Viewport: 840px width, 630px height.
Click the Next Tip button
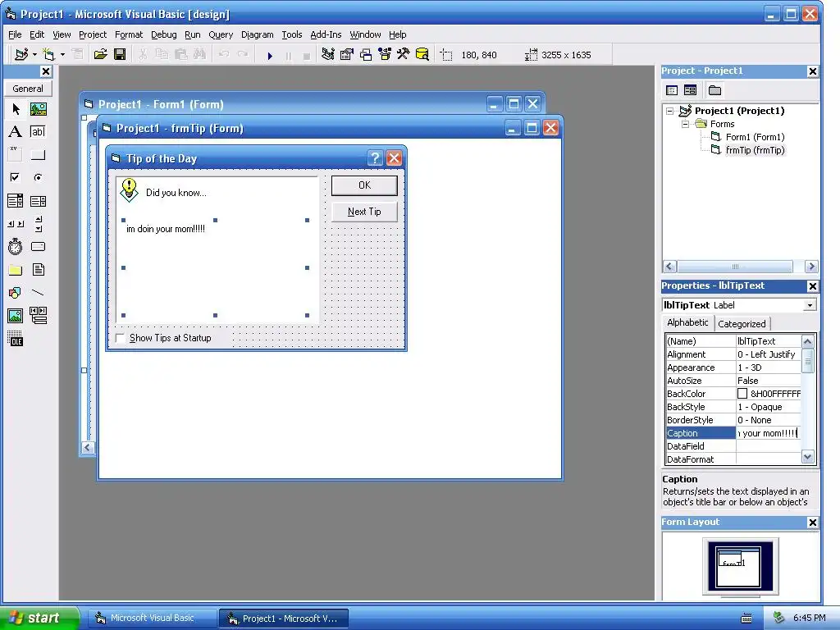364,212
